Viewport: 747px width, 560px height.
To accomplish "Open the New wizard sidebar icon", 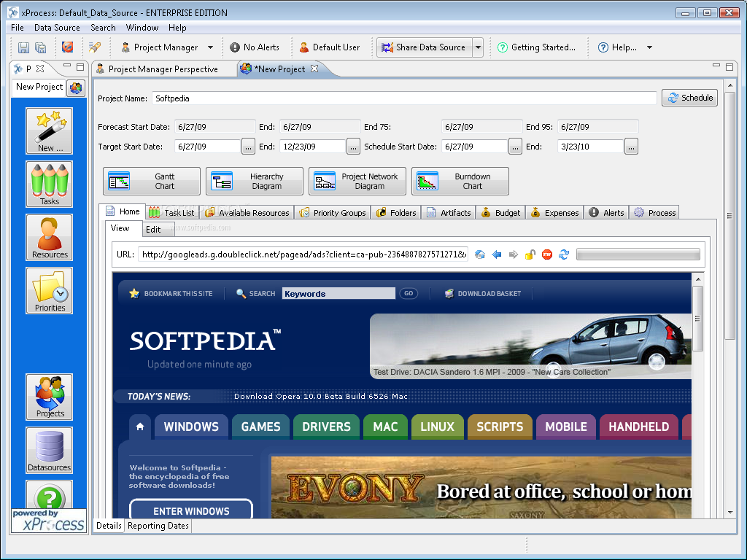I will coord(50,131).
